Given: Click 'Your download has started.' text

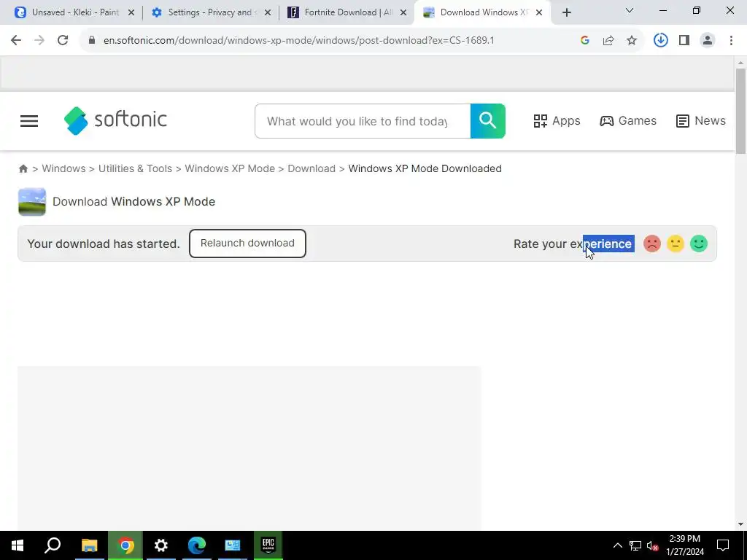Looking at the screenshot, I should tap(104, 244).
